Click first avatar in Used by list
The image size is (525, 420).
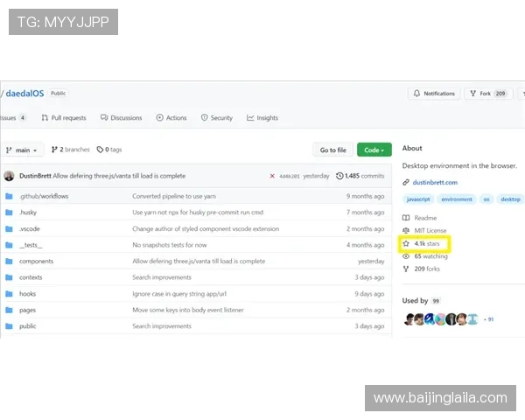(409, 319)
